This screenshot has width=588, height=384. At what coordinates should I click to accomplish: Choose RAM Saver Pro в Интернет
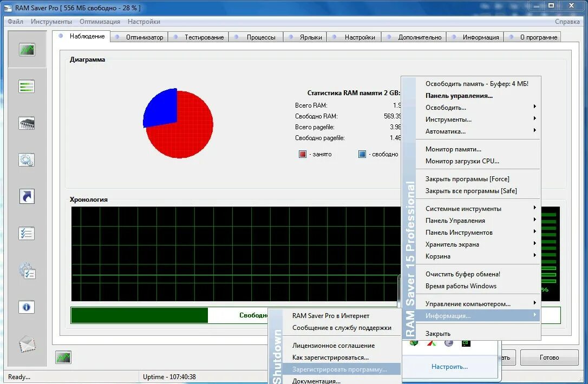[341, 316]
